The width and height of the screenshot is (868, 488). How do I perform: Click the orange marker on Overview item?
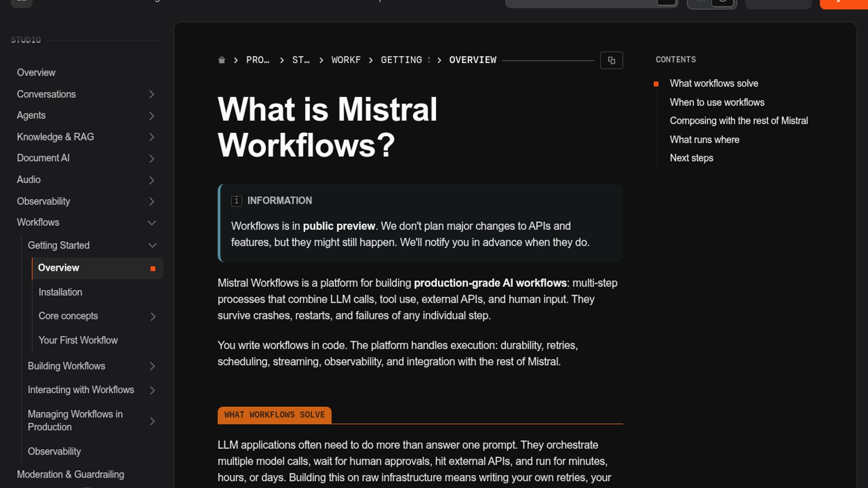(153, 269)
